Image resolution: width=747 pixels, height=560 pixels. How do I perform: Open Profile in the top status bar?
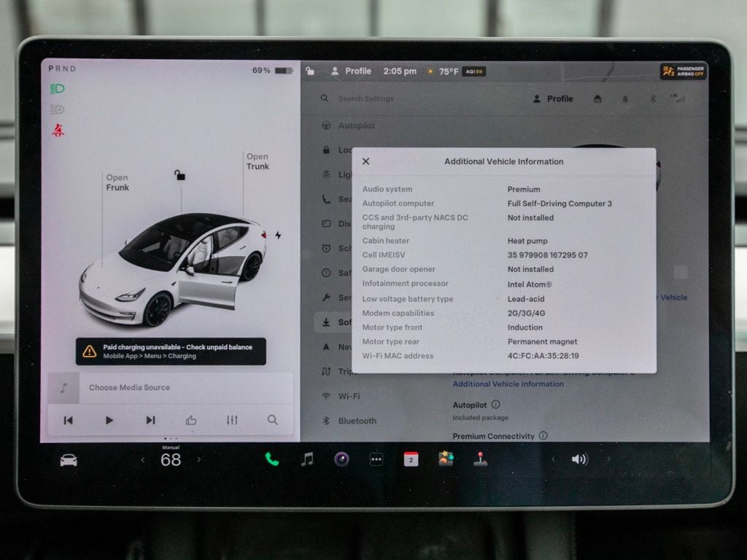tap(351, 71)
